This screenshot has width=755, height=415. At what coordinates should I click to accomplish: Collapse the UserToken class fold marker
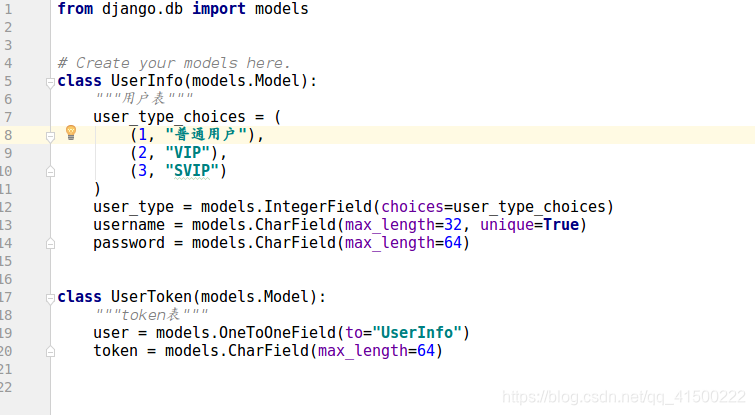pyautogui.click(x=50, y=298)
